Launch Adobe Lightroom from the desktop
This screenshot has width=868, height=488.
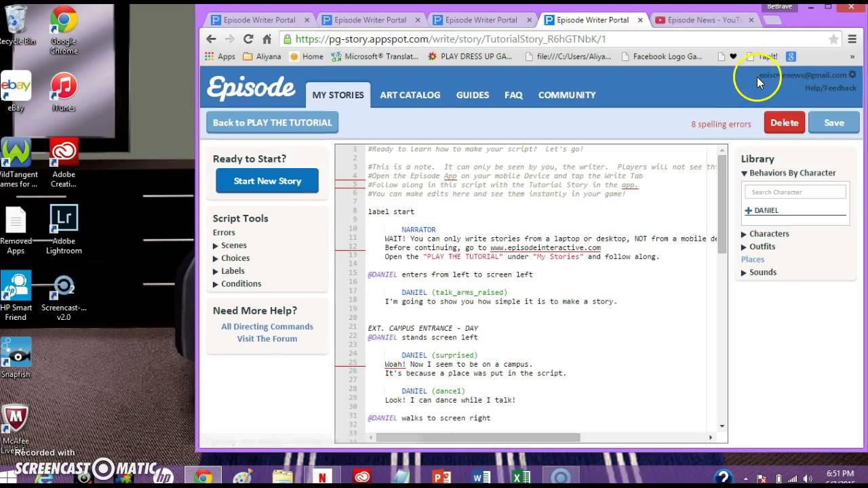64,230
